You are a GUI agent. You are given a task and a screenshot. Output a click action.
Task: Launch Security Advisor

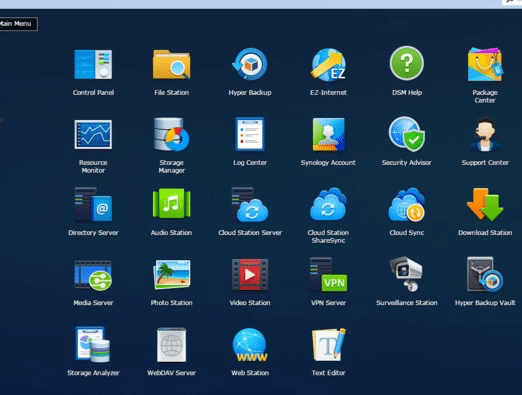[407, 134]
